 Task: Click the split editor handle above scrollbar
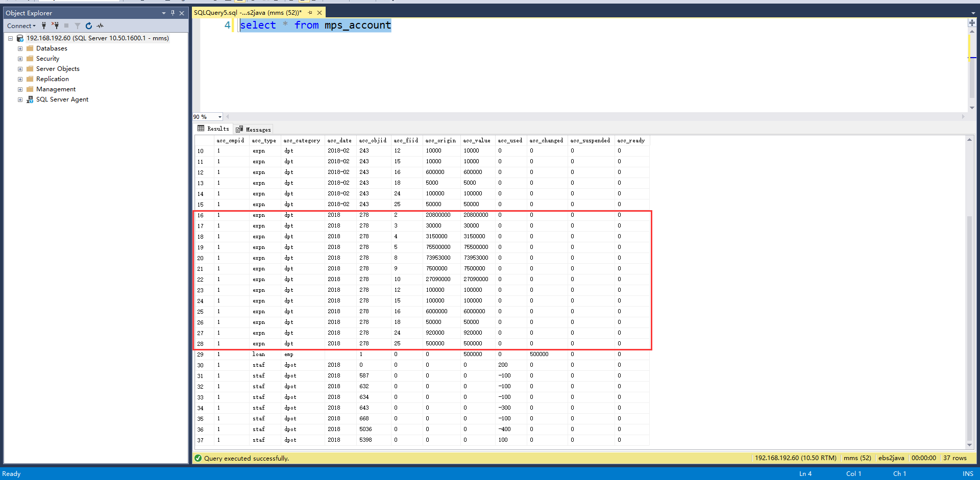click(972, 23)
